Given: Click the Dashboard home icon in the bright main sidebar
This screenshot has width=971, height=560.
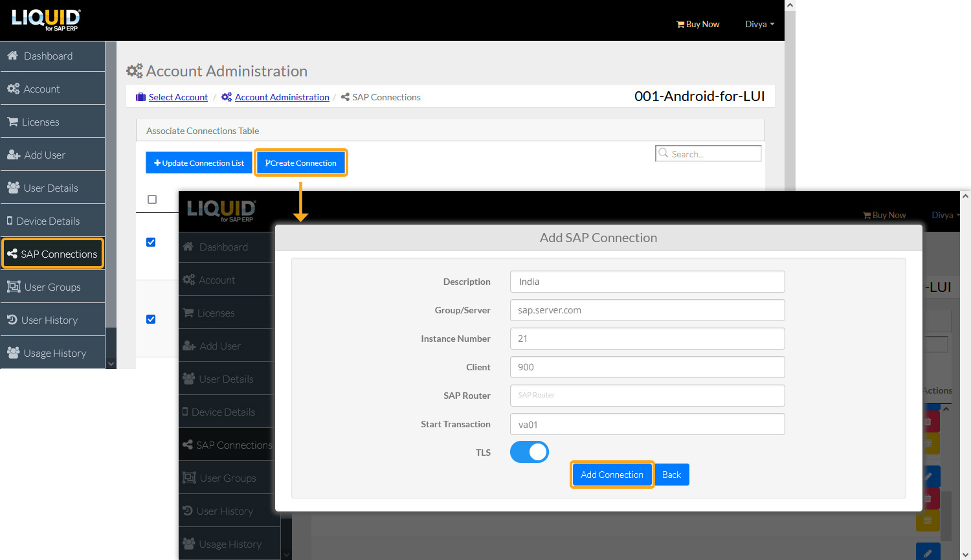Looking at the screenshot, I should point(12,56).
